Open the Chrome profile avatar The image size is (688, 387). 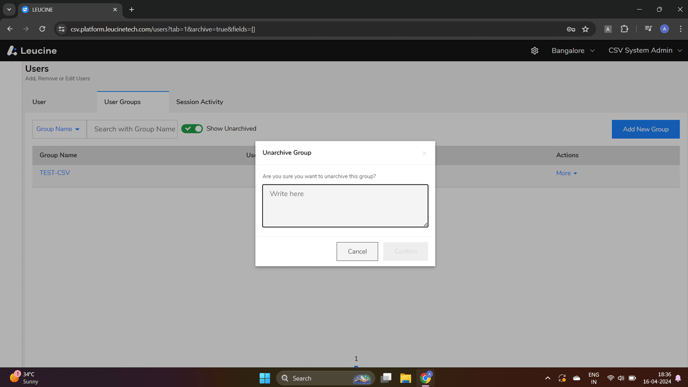pyautogui.click(x=664, y=29)
